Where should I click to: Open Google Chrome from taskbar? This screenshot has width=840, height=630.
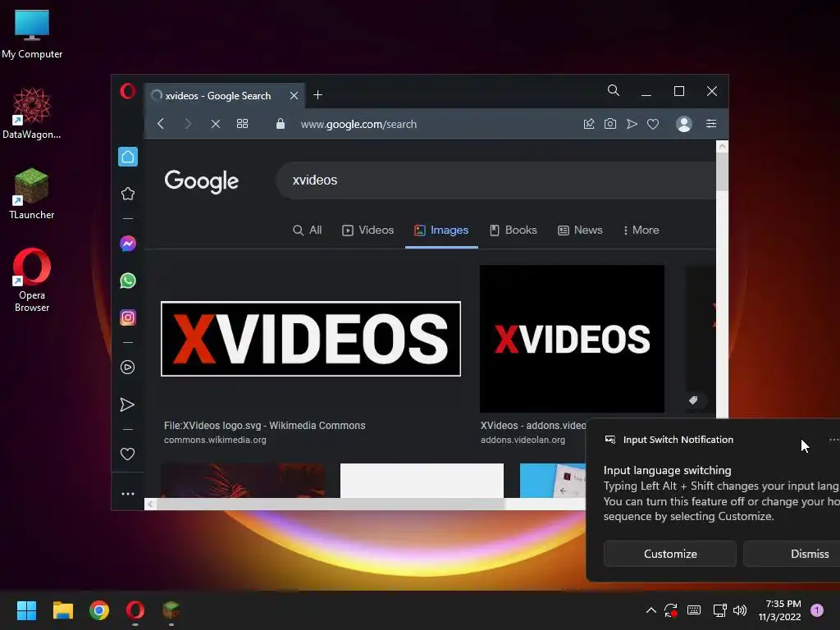(99, 610)
